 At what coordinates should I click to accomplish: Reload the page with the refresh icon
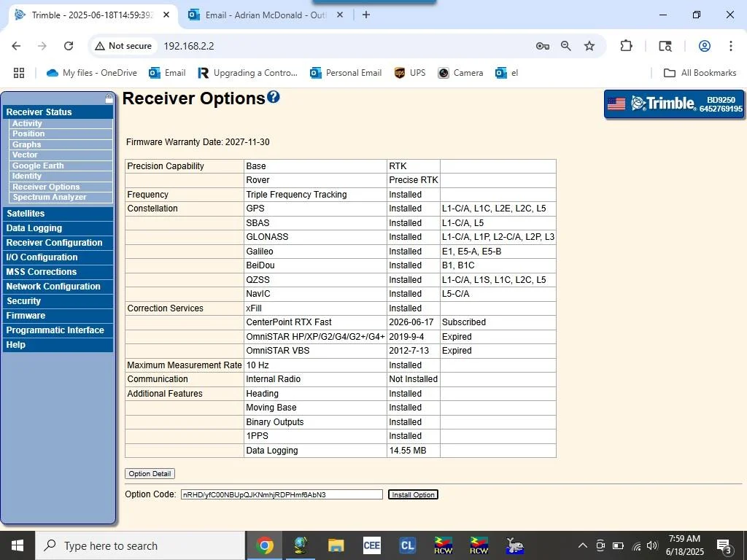(x=69, y=46)
